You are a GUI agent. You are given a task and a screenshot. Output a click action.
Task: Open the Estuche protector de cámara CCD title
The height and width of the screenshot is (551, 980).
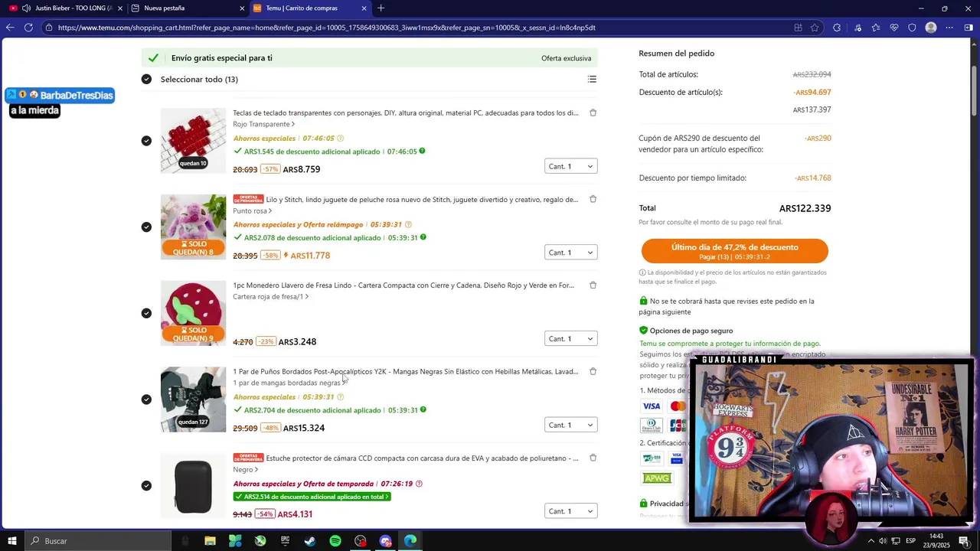(x=422, y=458)
